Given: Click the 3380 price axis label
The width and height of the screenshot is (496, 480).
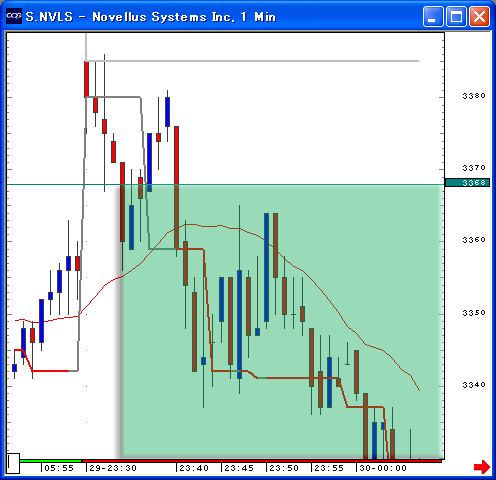Looking at the screenshot, I should click(474, 96).
